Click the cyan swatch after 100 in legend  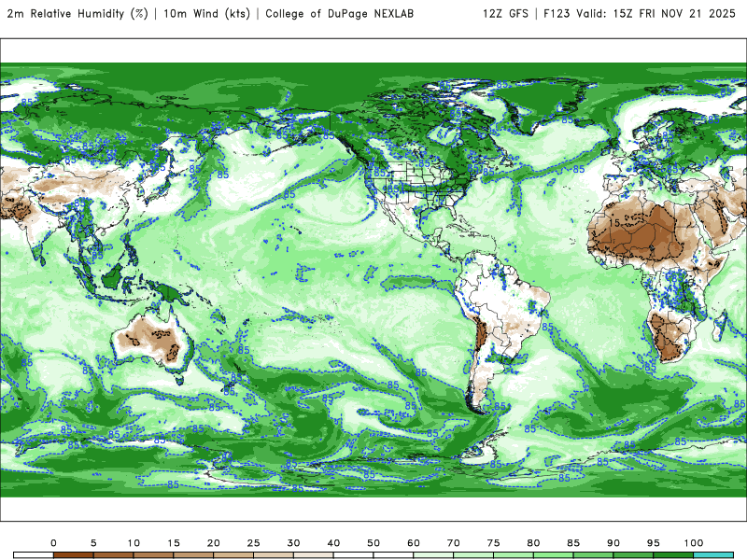pyautogui.click(x=713, y=555)
